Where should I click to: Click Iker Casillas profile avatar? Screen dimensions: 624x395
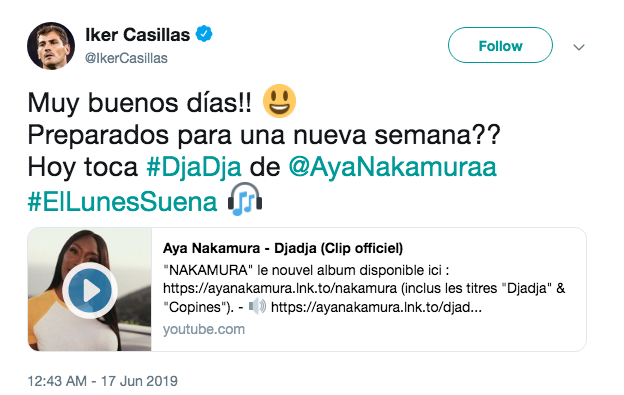click(x=51, y=46)
